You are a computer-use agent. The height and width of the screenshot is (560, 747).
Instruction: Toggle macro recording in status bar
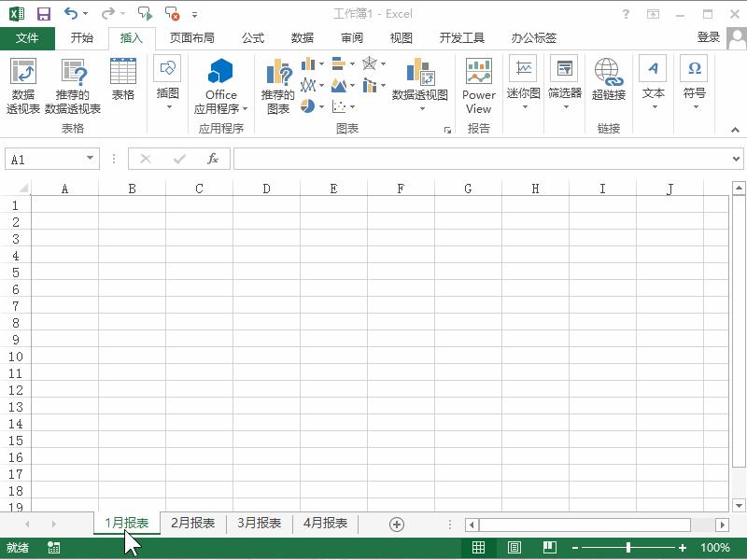coord(53,549)
